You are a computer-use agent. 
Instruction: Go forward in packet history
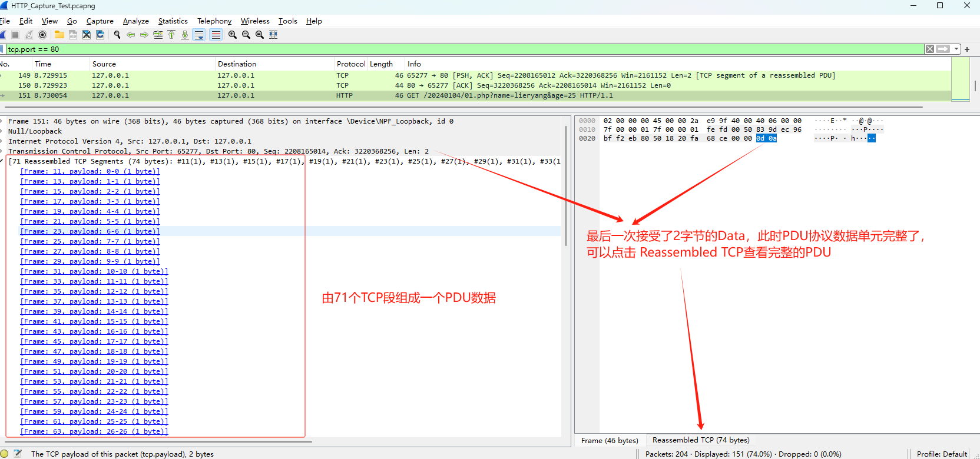[x=144, y=35]
